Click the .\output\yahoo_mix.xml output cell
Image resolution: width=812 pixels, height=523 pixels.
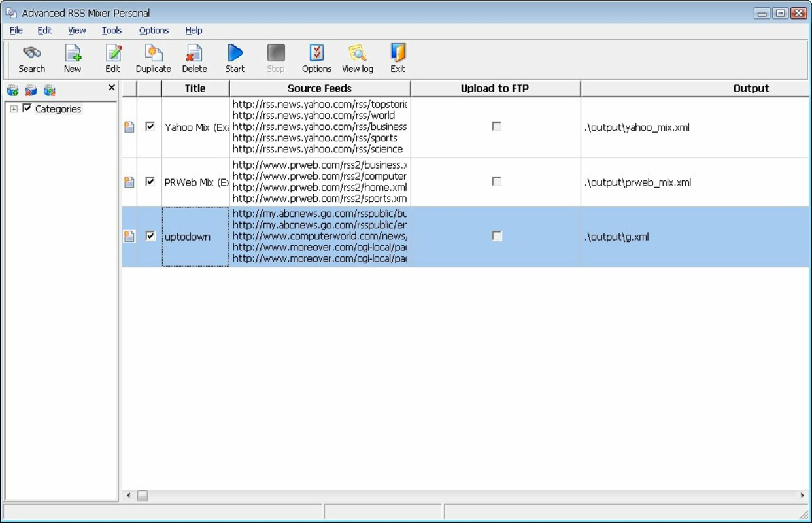coord(695,127)
